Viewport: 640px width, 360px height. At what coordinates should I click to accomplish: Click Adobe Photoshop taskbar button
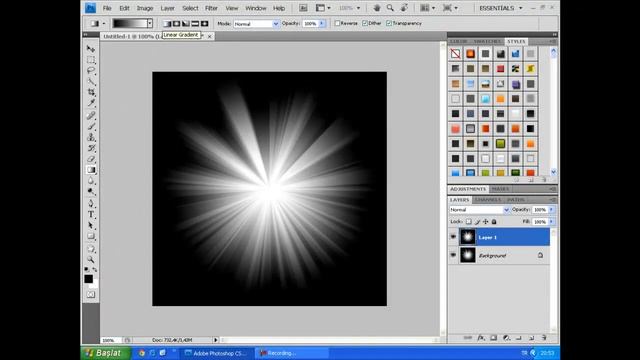pos(216,353)
